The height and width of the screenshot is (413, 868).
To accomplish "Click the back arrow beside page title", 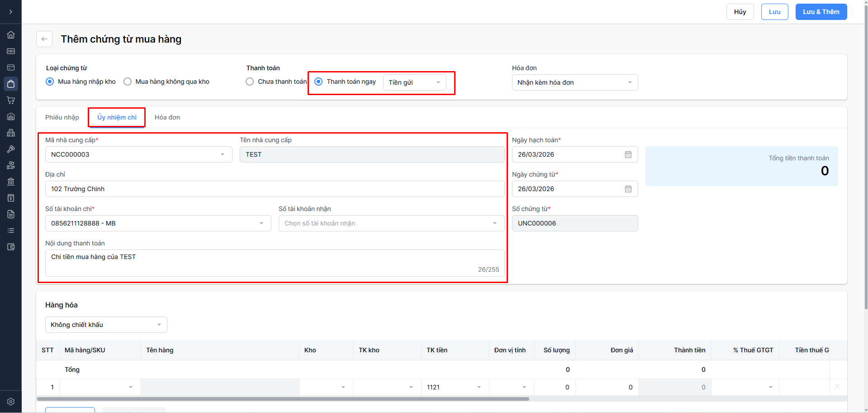I will 44,39.
